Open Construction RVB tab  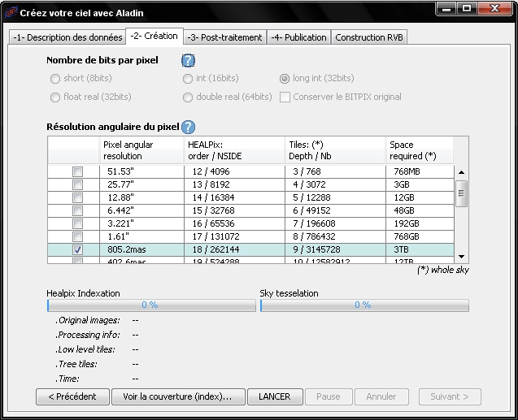369,37
